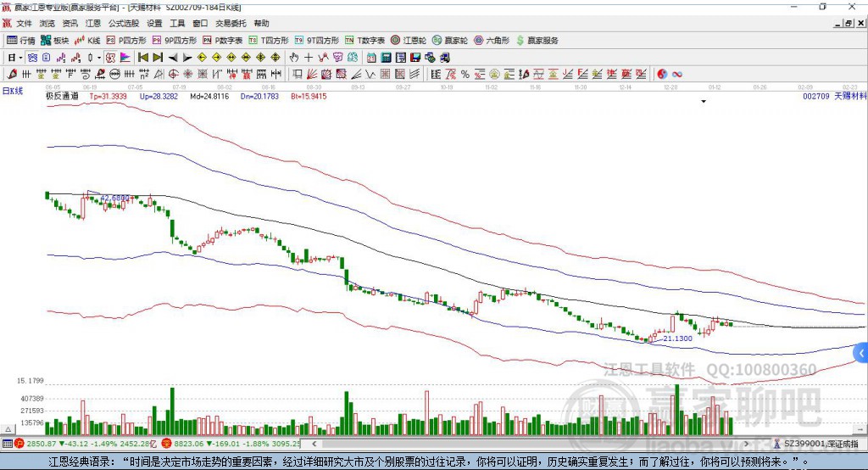Open the 赢家轮 wheel tool
Image resolution: width=868 pixels, height=470 pixels.
450,41
